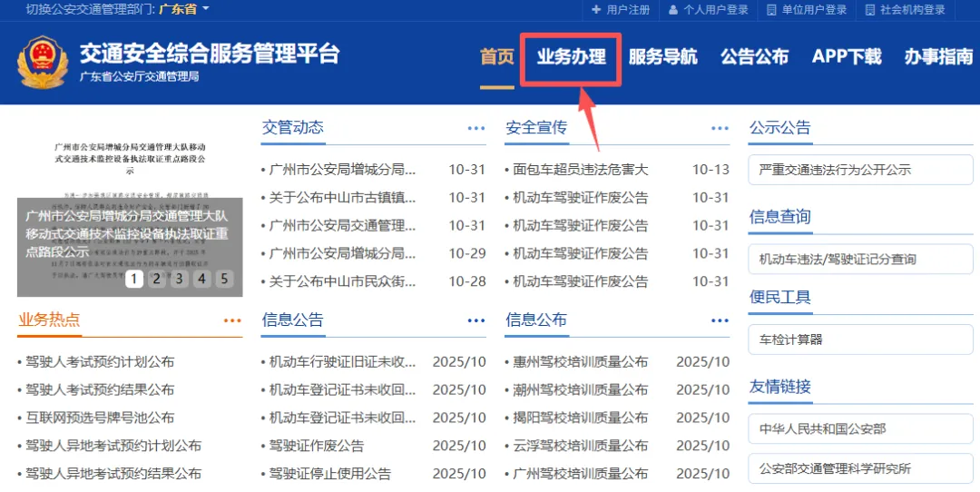The height and width of the screenshot is (492, 980).
Task: Click the personal user login icon
Action: [673, 10]
